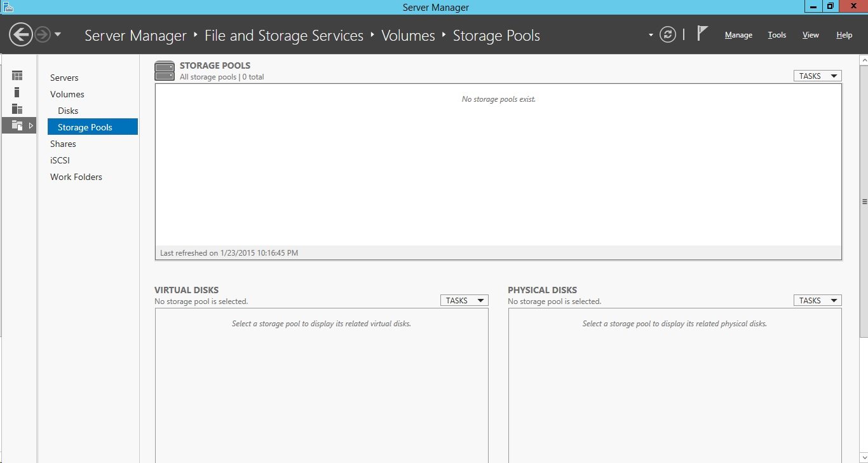Open the navigation history dropdown arrow
The width and height of the screenshot is (868, 463).
click(58, 34)
